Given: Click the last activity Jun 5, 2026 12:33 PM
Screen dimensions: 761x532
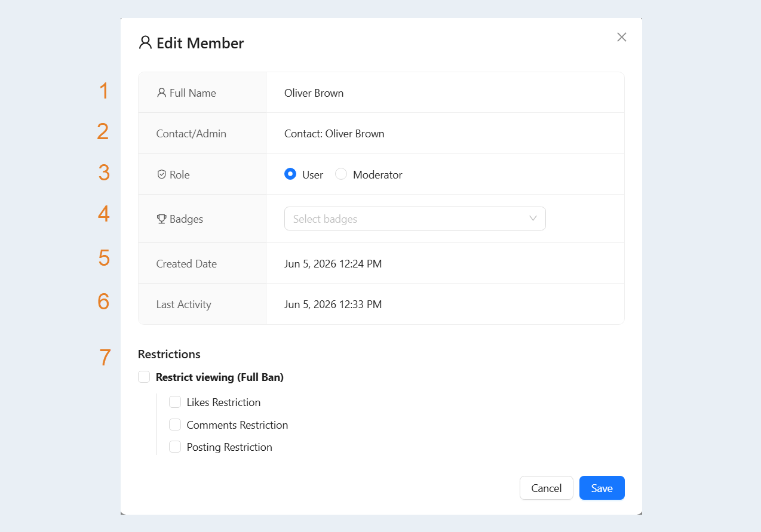Looking at the screenshot, I should 333,304.
